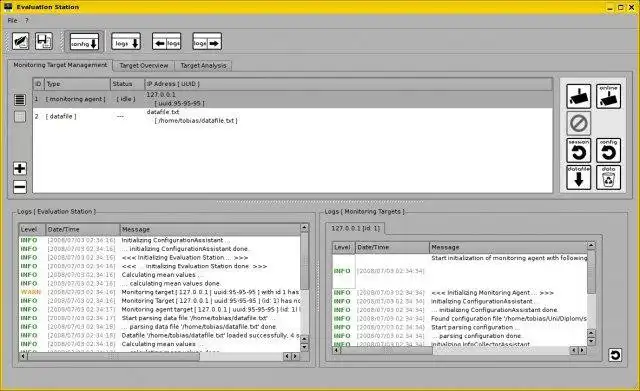Click the datafile download icon
Screen dimensions: 640x391
[x=578, y=178]
